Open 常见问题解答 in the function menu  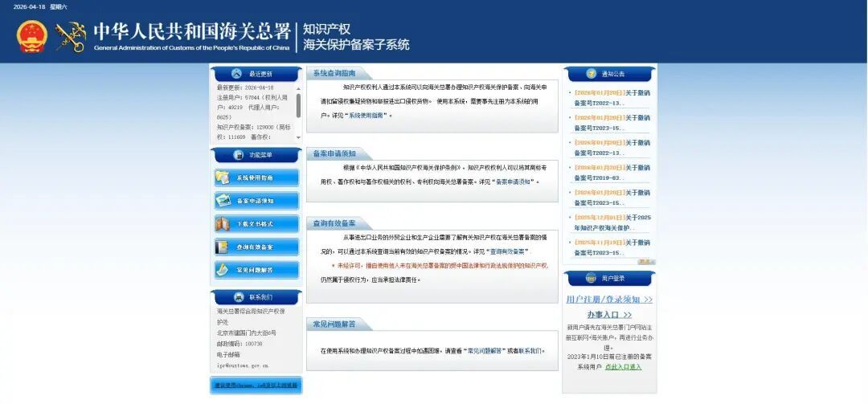[x=256, y=270]
